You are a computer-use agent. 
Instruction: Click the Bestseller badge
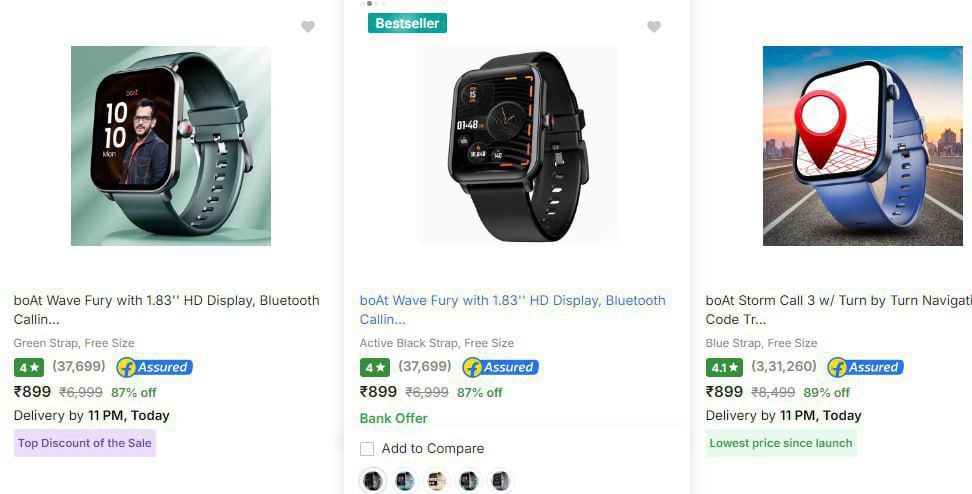tap(407, 24)
